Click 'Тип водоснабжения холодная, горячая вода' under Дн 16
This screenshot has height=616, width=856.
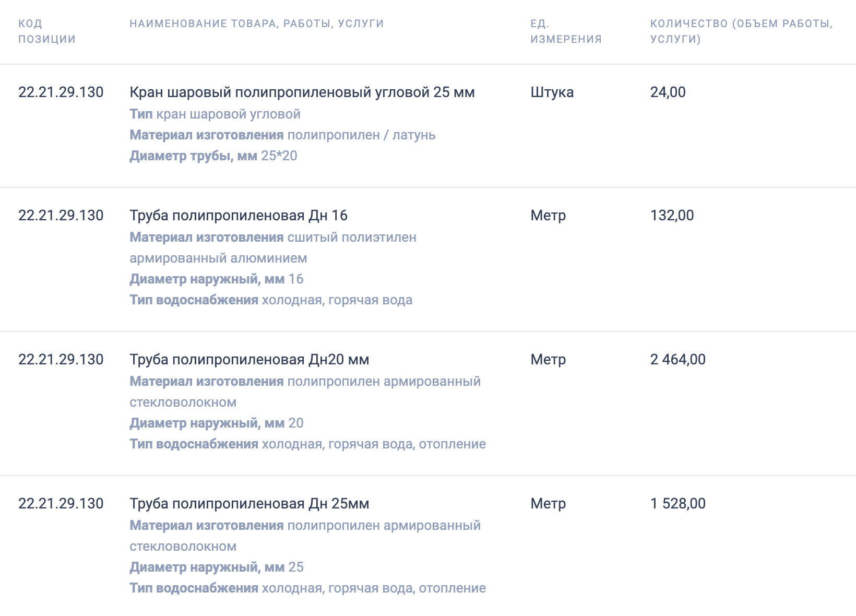pos(270,300)
